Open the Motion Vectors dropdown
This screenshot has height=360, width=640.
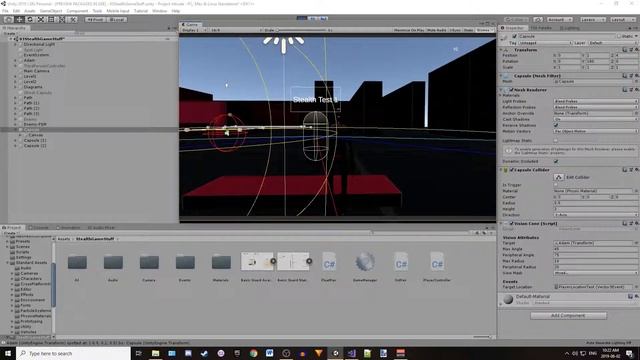596,131
